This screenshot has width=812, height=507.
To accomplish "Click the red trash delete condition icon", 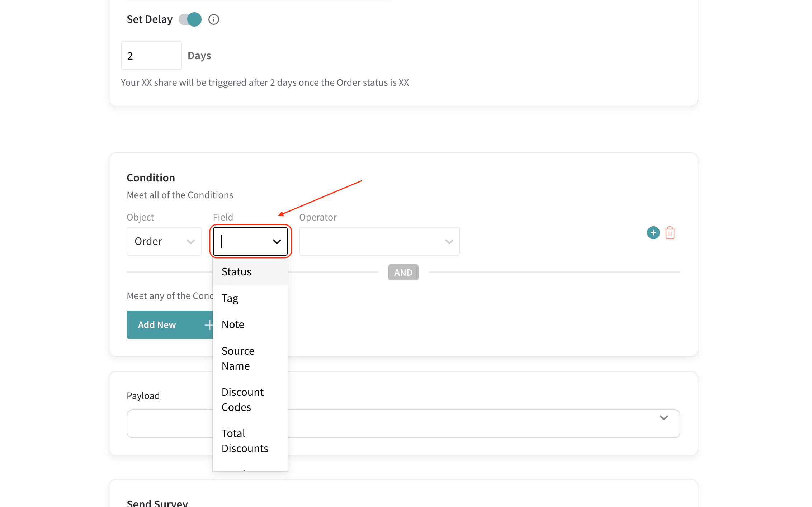I will pos(670,233).
